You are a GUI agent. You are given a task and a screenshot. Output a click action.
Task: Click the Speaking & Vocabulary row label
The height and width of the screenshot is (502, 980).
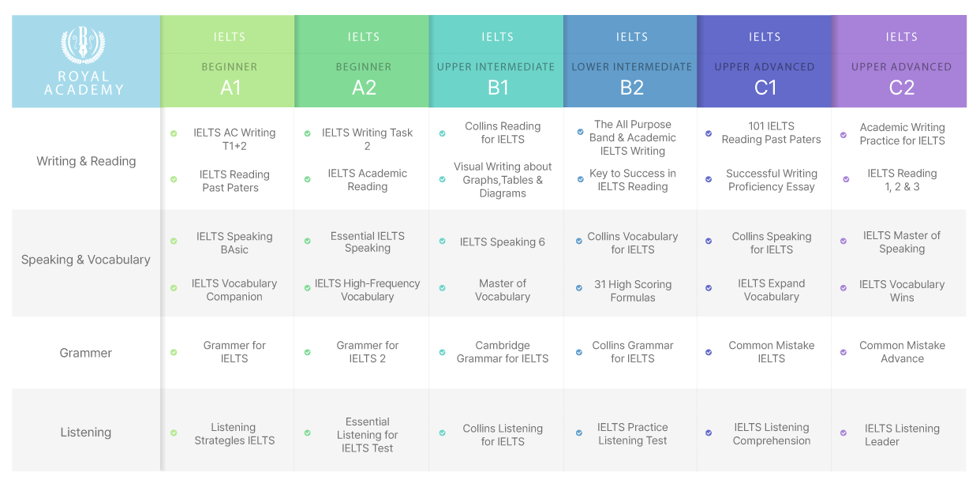coord(86,260)
